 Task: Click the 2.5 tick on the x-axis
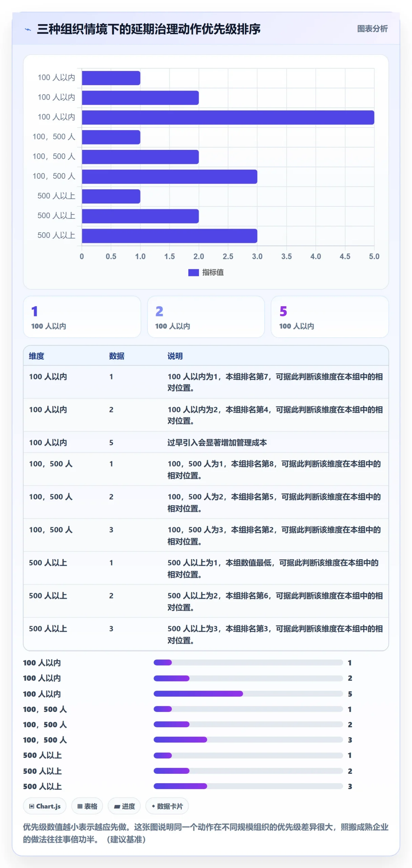[x=228, y=256]
